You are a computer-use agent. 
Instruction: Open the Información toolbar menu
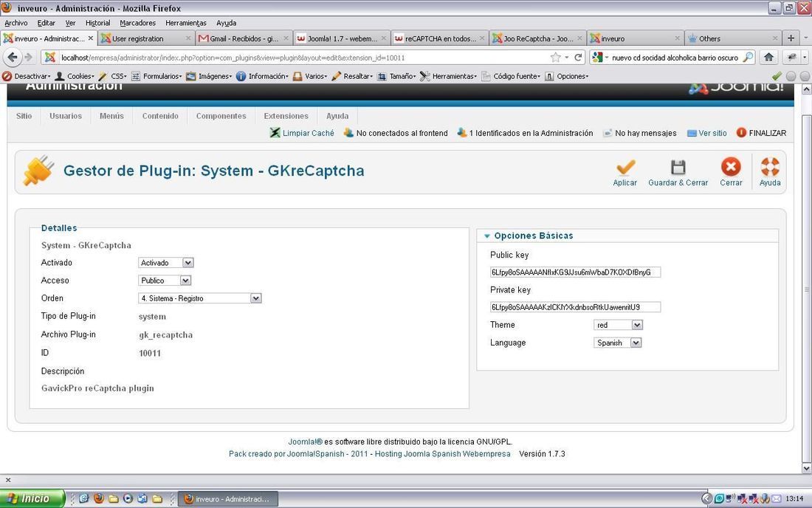262,76
